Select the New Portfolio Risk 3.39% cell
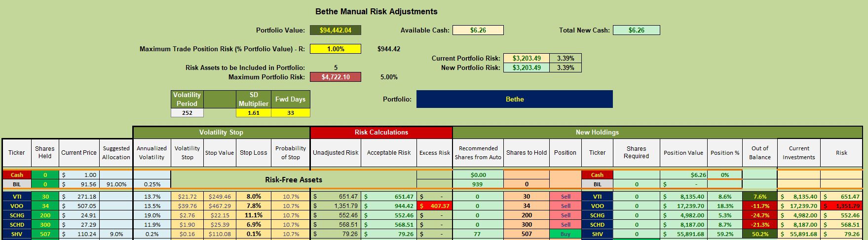 click(566, 68)
